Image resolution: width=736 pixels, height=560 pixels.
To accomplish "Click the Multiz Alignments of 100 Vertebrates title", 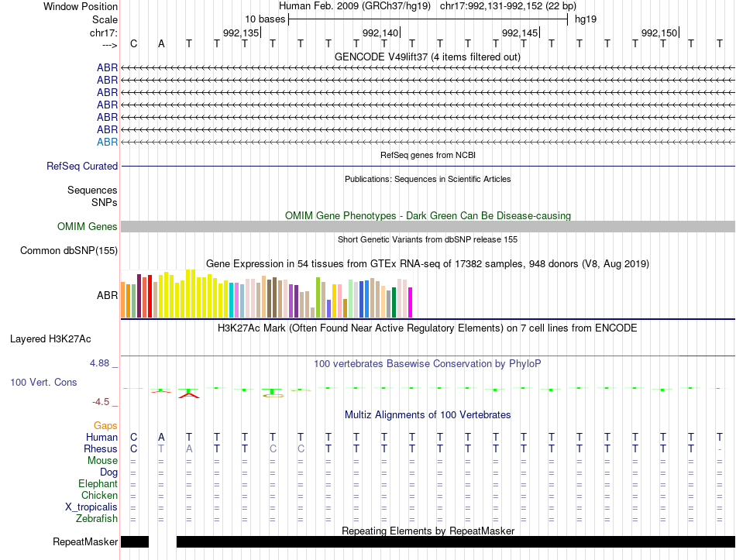I will [428, 415].
